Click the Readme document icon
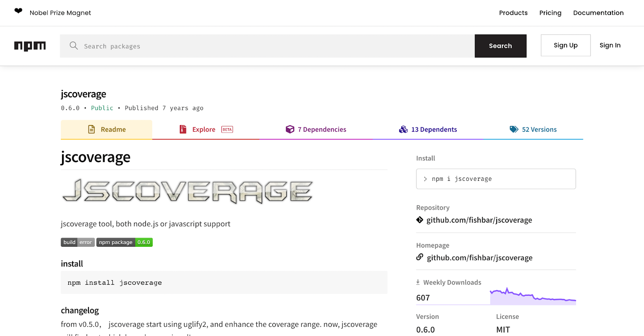The width and height of the screenshot is (644, 336). click(x=91, y=129)
